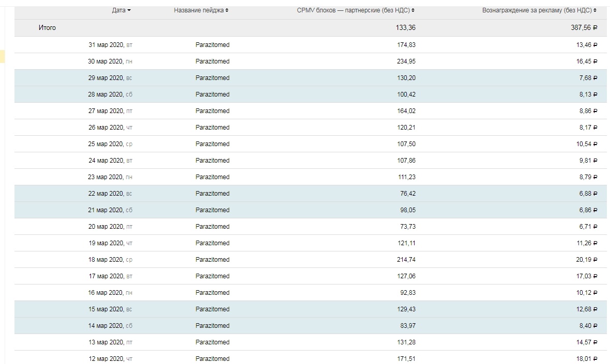The width and height of the screenshot is (610, 364).
Task: Select the 31 мар 2020 date cell
Action: click(110, 45)
